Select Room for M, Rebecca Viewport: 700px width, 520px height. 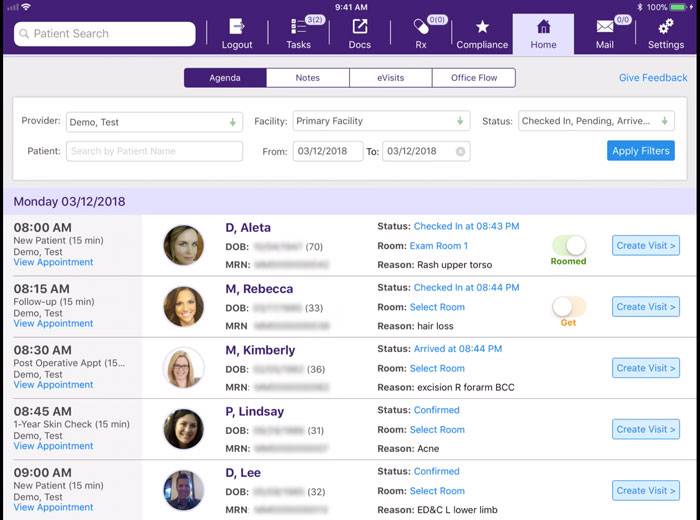[437, 307]
